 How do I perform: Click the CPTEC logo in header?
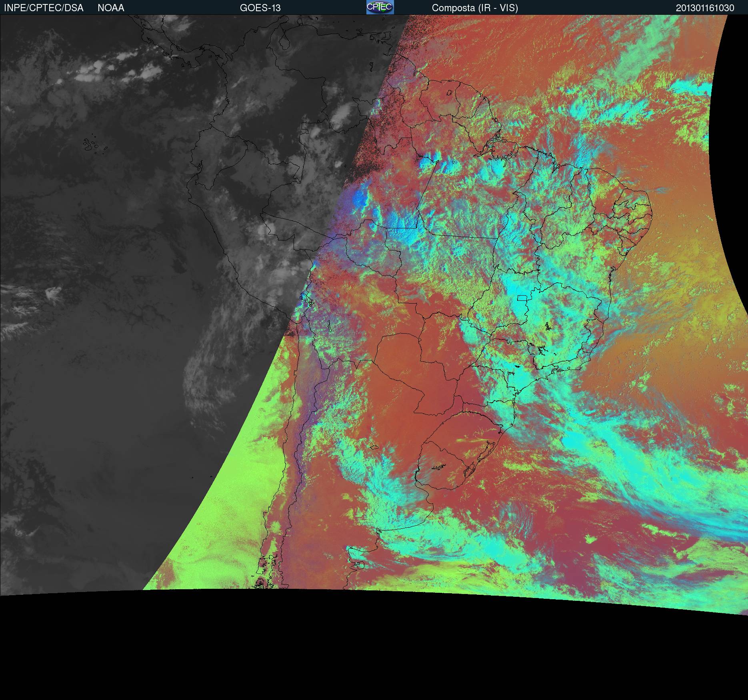click(380, 7)
